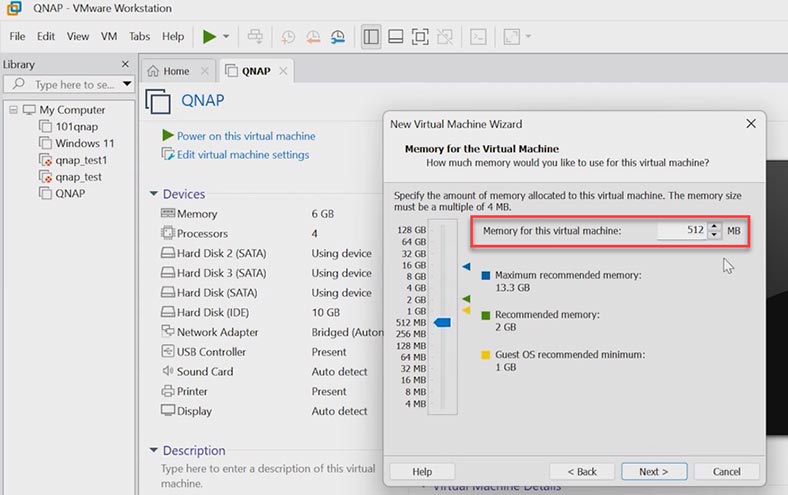Click the Printer device icon
The height and width of the screenshot is (495, 788).
[x=167, y=390]
